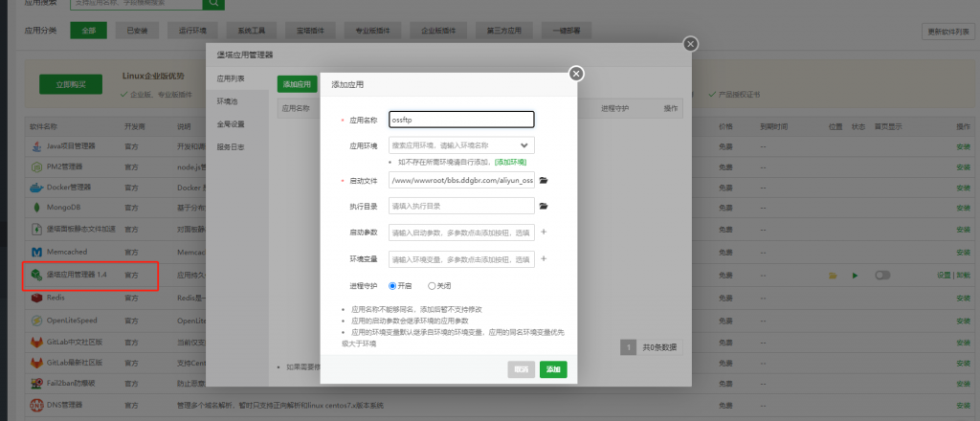Click 设置 link for 堡塔应用管理器

click(943, 276)
